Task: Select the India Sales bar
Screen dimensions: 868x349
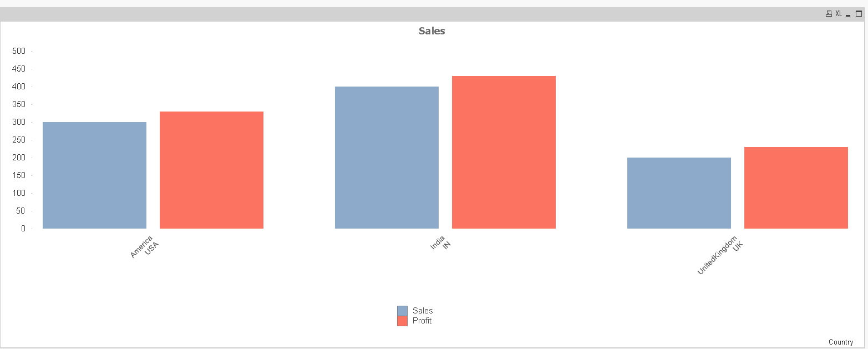Action: pos(387,158)
